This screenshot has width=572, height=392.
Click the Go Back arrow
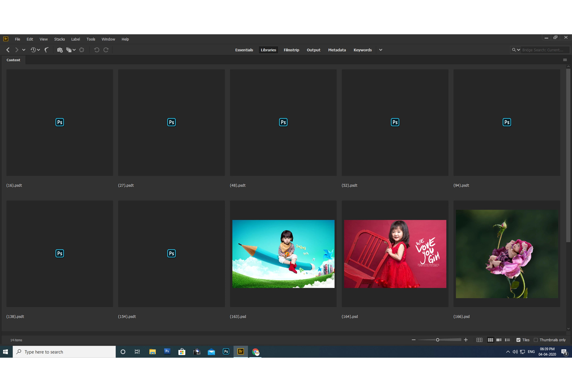pyautogui.click(x=8, y=50)
